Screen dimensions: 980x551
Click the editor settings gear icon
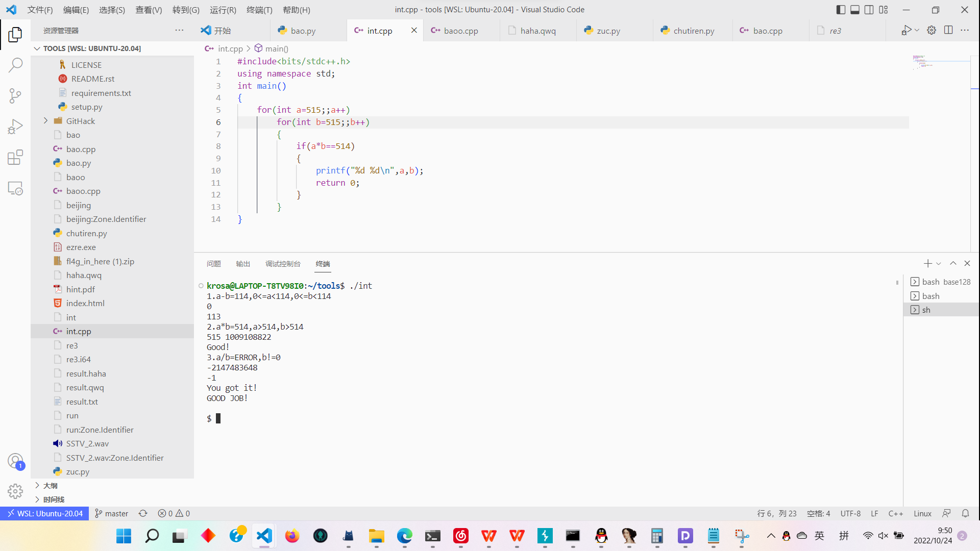(932, 30)
